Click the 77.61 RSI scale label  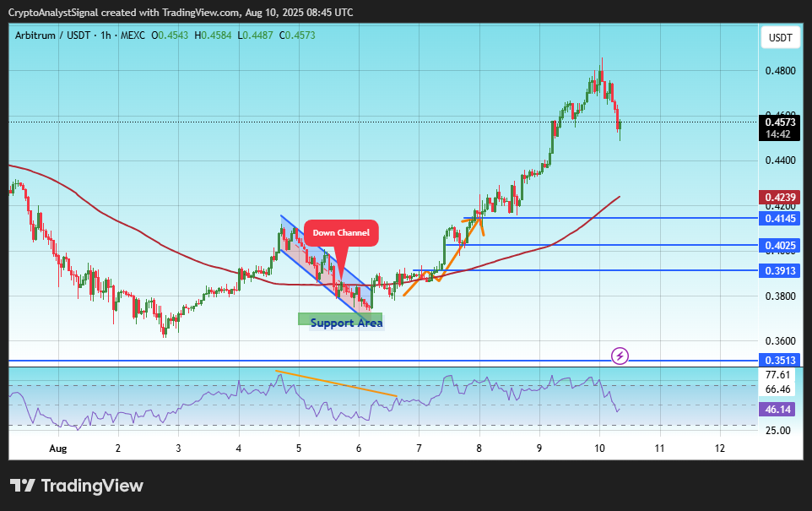coord(778,375)
